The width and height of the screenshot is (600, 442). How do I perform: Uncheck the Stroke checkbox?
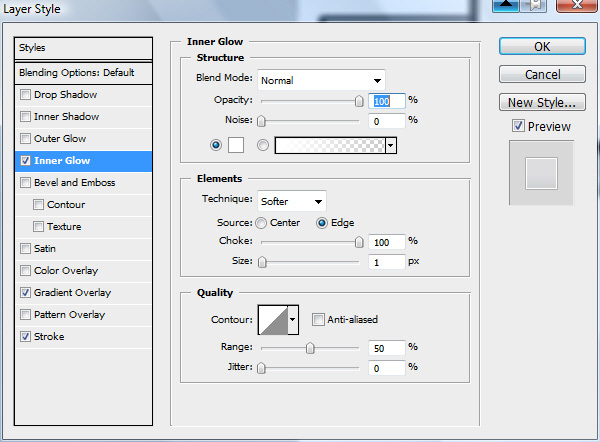[25, 336]
